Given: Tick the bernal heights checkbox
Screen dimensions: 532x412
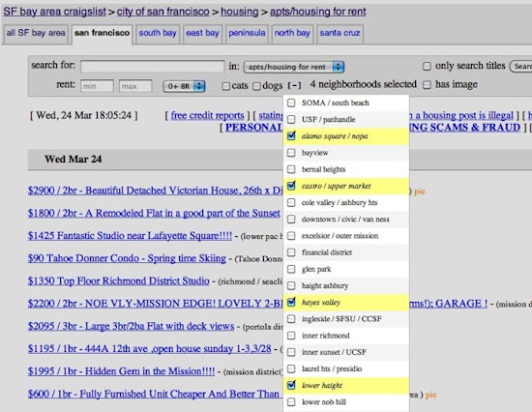Looking at the screenshot, I should 291,169.
